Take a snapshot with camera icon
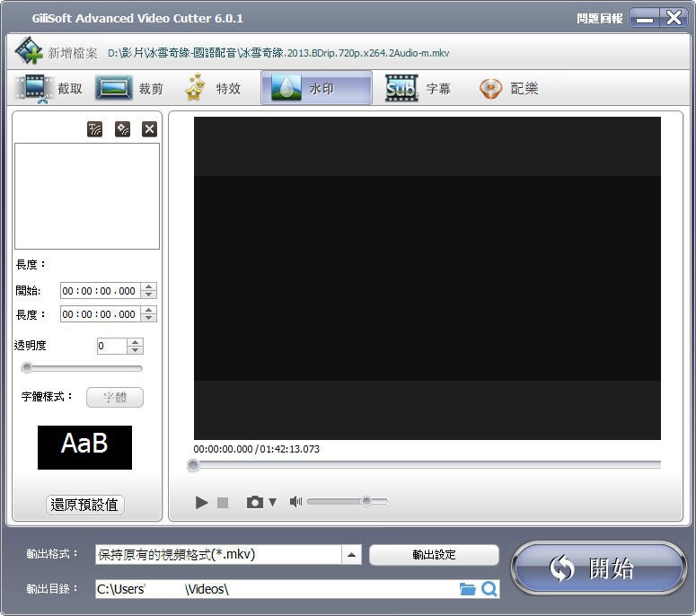 click(x=255, y=502)
